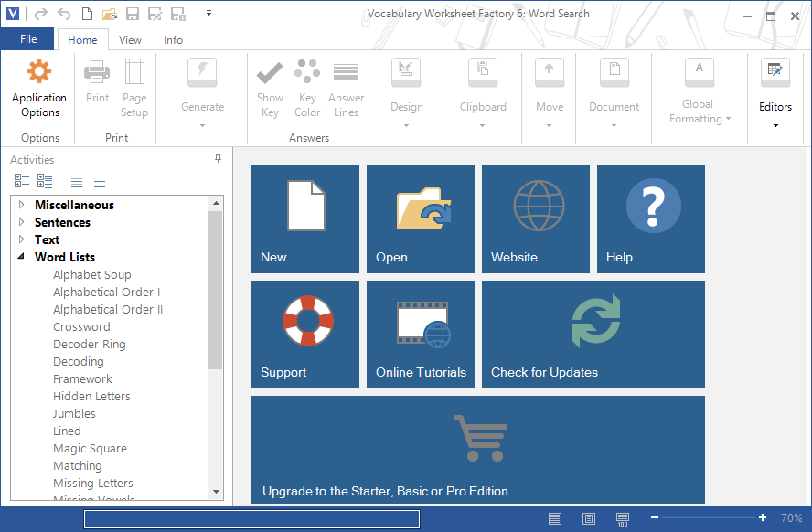Expand the Text tree category
The image size is (812, 532).
pos(21,239)
